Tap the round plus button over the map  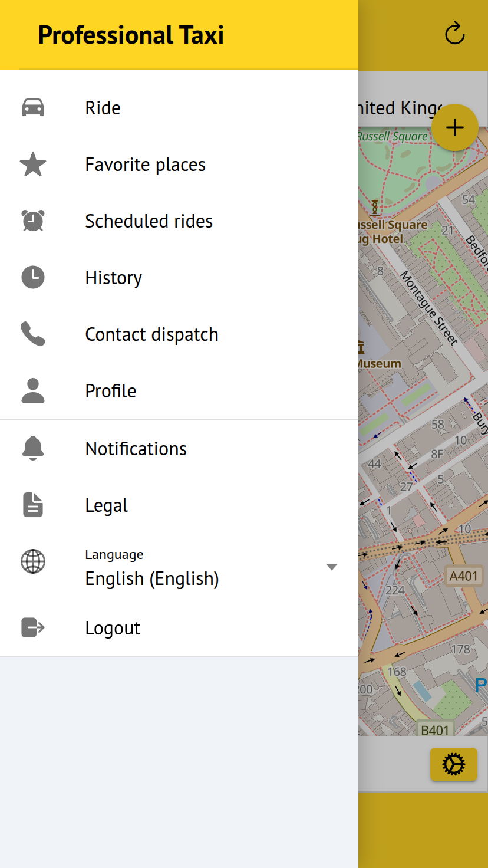coord(454,127)
